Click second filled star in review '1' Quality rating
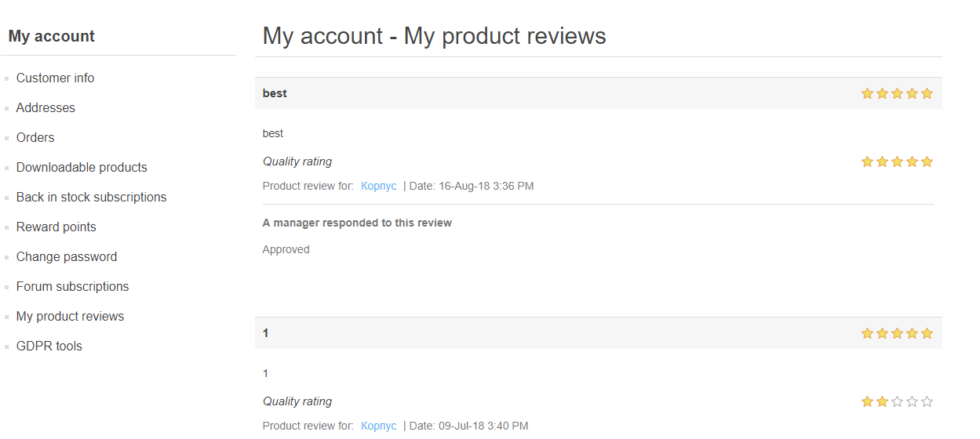The height and width of the screenshot is (439, 980). (x=882, y=401)
